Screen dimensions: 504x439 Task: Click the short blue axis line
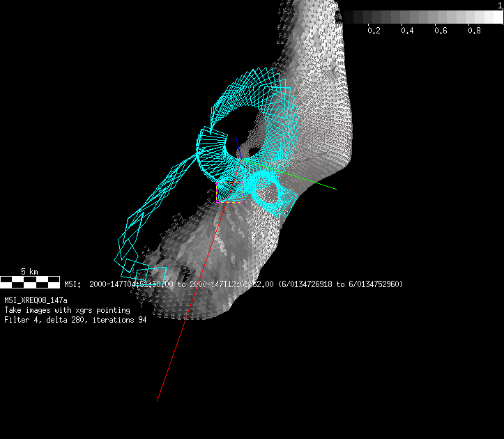pyautogui.click(x=238, y=147)
